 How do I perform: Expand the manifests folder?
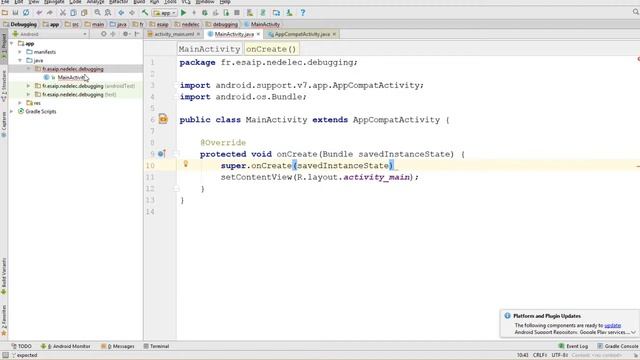coord(20,52)
